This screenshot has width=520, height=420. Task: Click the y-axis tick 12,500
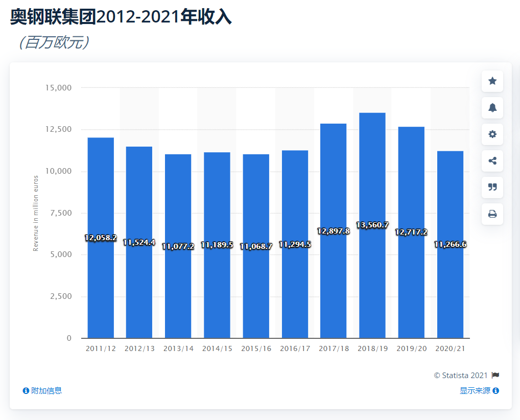pos(58,129)
